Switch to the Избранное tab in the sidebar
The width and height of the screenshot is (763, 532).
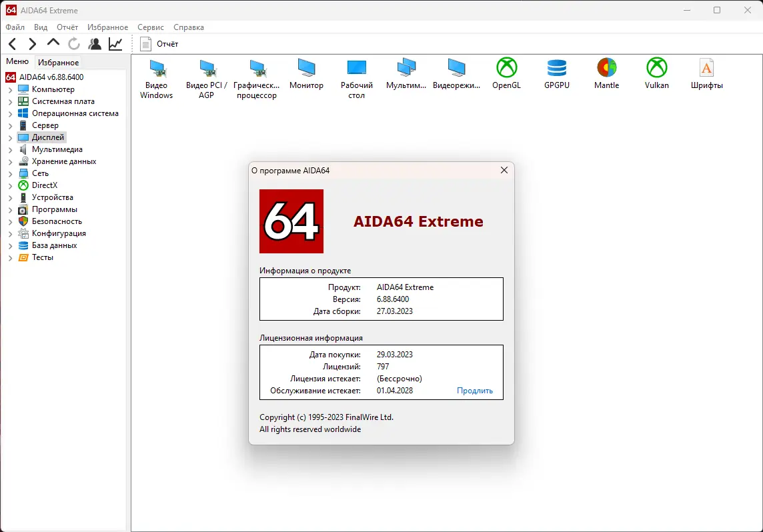click(59, 62)
